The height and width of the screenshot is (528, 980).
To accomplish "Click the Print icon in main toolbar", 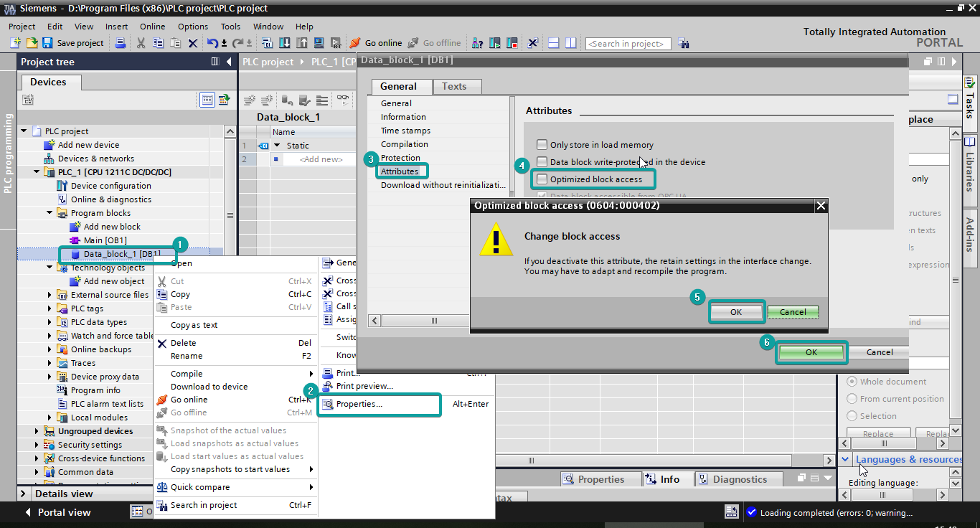I will pos(121,43).
